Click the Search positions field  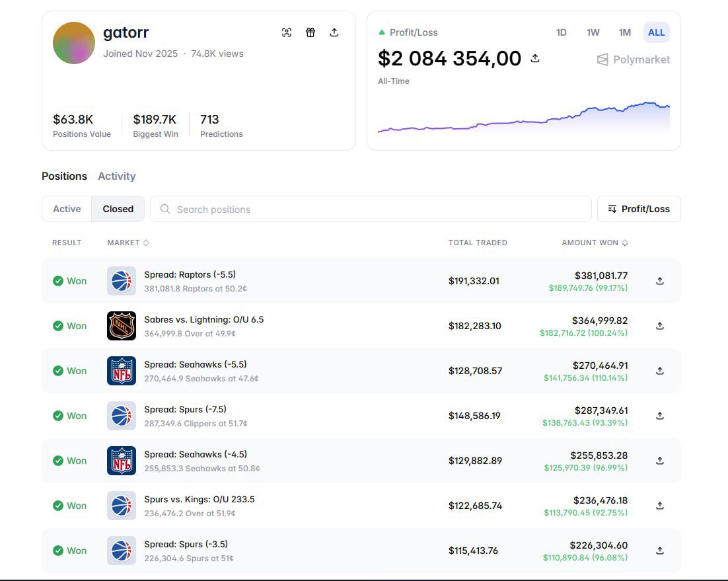pyautogui.click(x=370, y=209)
